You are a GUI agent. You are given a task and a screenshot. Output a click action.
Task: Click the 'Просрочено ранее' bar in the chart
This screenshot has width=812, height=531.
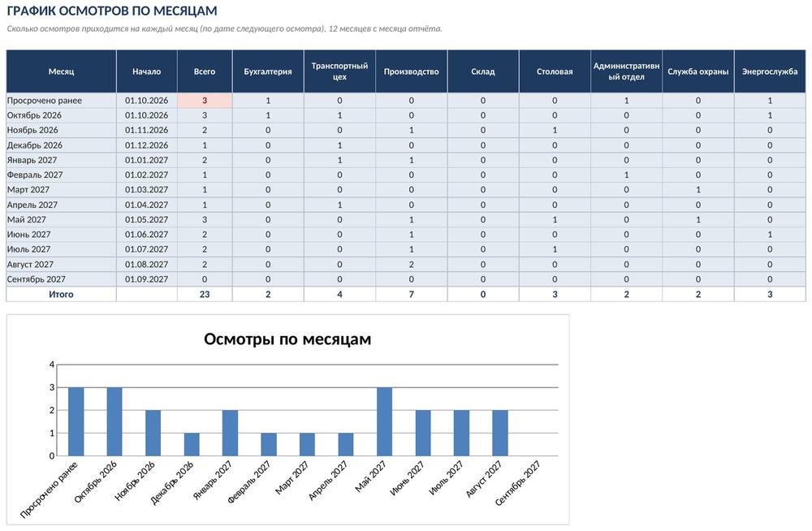tap(76, 421)
